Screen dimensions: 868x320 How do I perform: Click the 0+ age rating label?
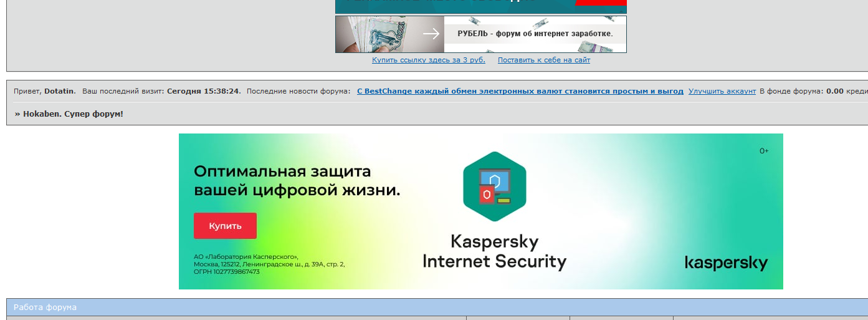[764, 151]
